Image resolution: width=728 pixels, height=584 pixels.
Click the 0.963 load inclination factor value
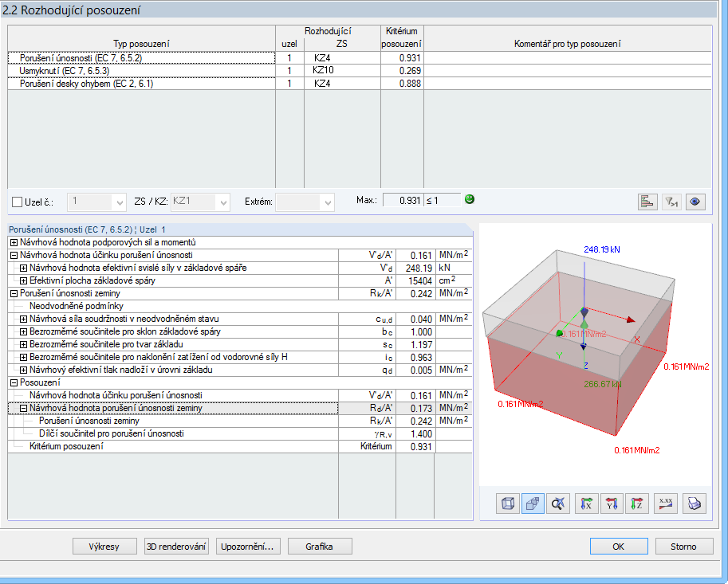(x=415, y=357)
